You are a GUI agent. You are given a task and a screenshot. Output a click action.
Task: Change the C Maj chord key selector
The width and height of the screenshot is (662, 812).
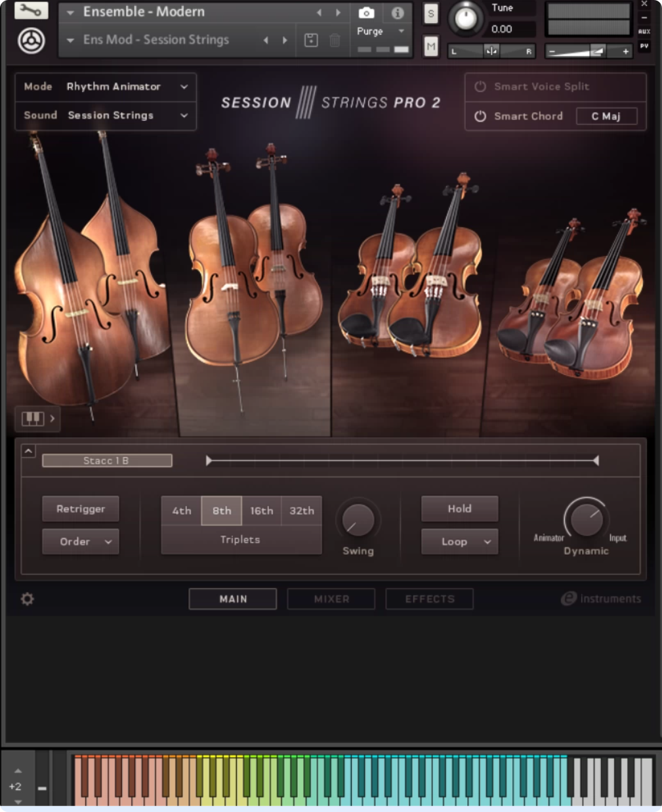click(606, 116)
